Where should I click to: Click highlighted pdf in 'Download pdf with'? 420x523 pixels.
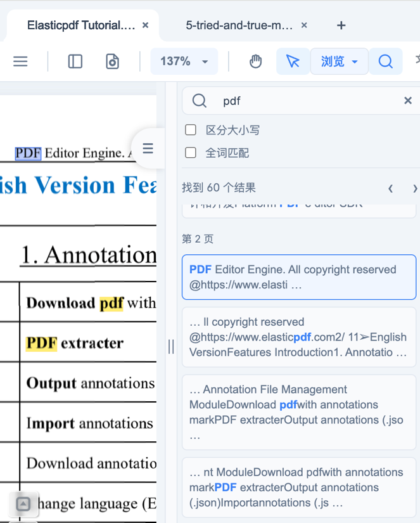coord(112,303)
